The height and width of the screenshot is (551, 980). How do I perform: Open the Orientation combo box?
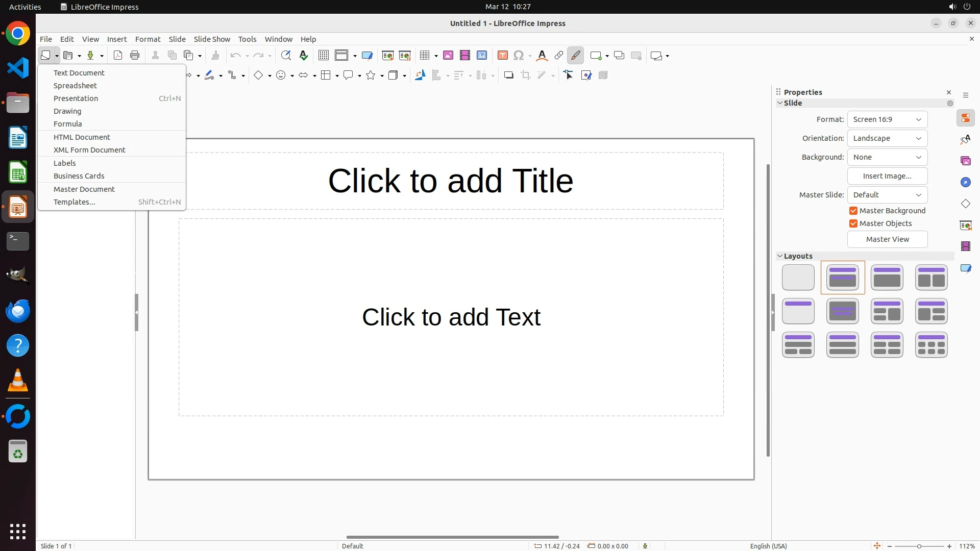(x=887, y=138)
